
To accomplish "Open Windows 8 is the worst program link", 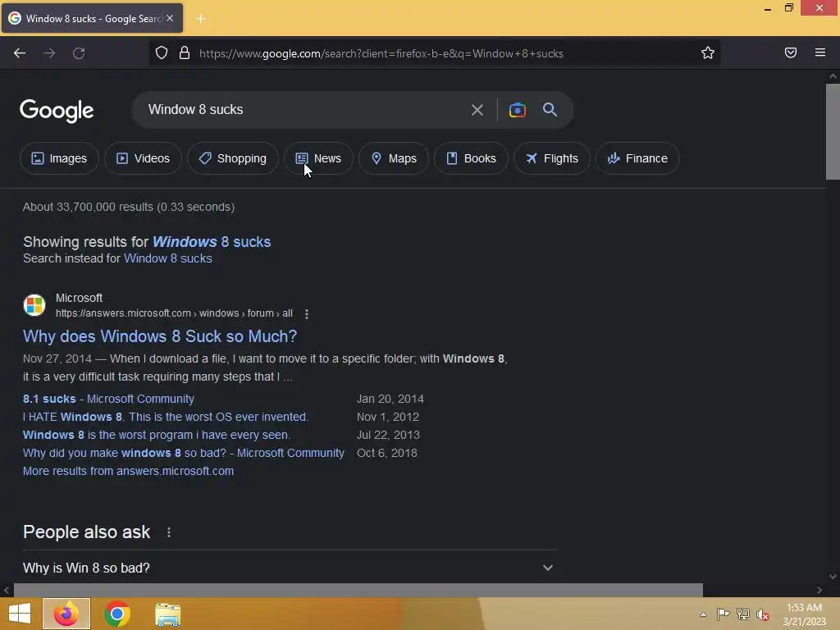I will click(x=157, y=435).
